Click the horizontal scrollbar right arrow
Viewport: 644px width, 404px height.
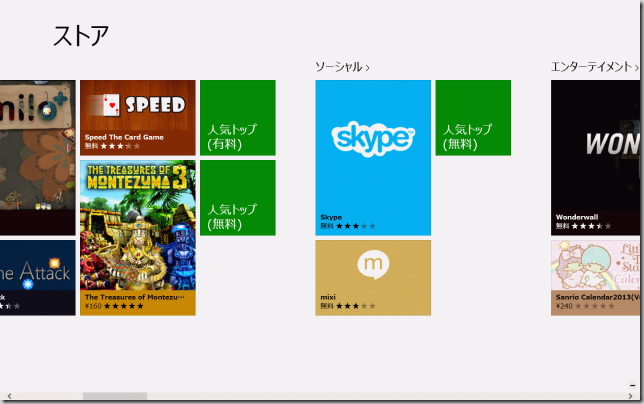tap(629, 397)
